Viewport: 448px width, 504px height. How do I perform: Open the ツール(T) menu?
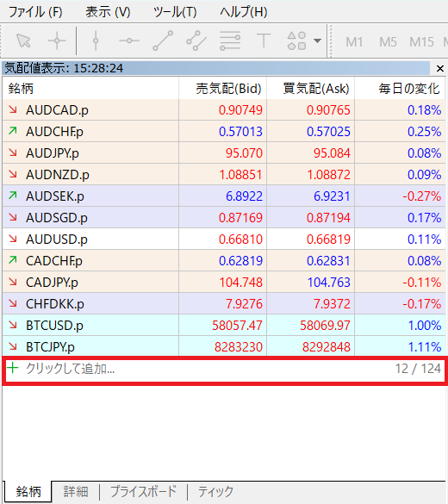tap(175, 12)
